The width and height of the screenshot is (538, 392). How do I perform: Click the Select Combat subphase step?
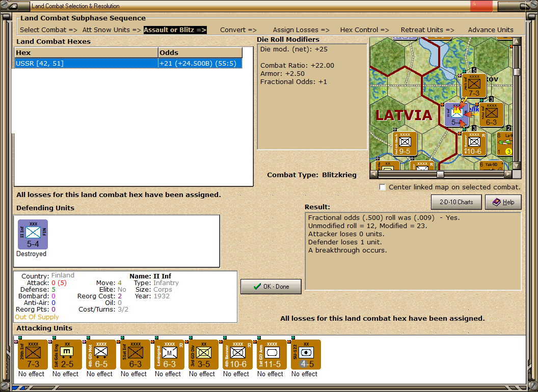(x=48, y=30)
